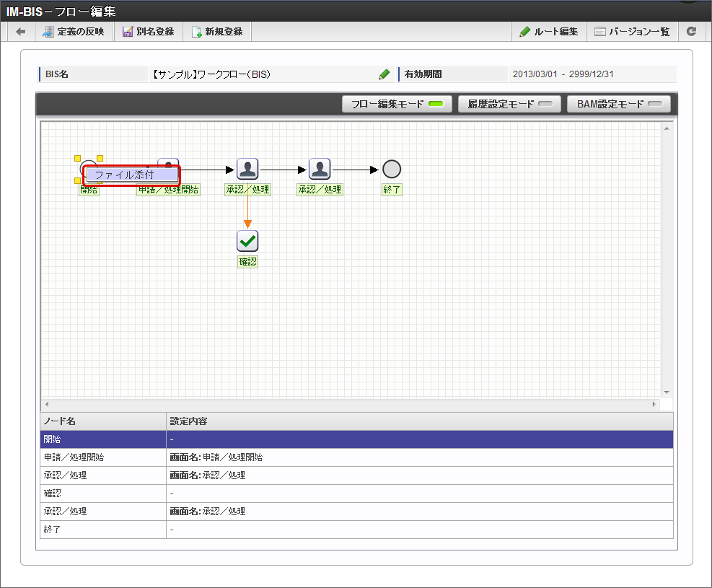This screenshot has width=712, height=588.
Task: Click the canvas scroll-right arrow
Action: [654, 405]
